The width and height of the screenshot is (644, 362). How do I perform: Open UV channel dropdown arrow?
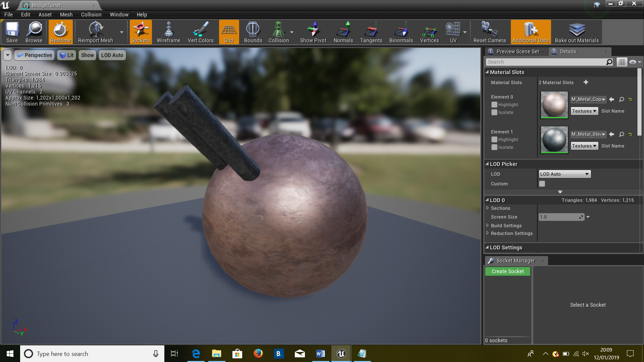(465, 32)
